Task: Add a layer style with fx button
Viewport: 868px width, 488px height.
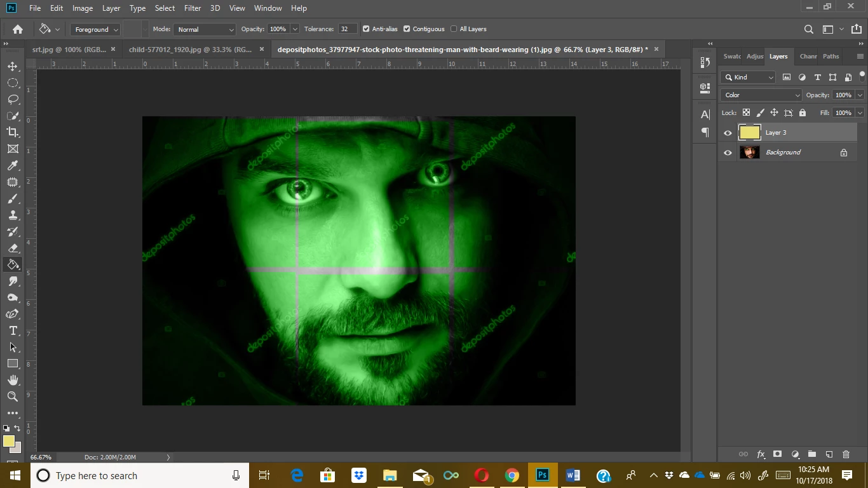Action: 761,454
